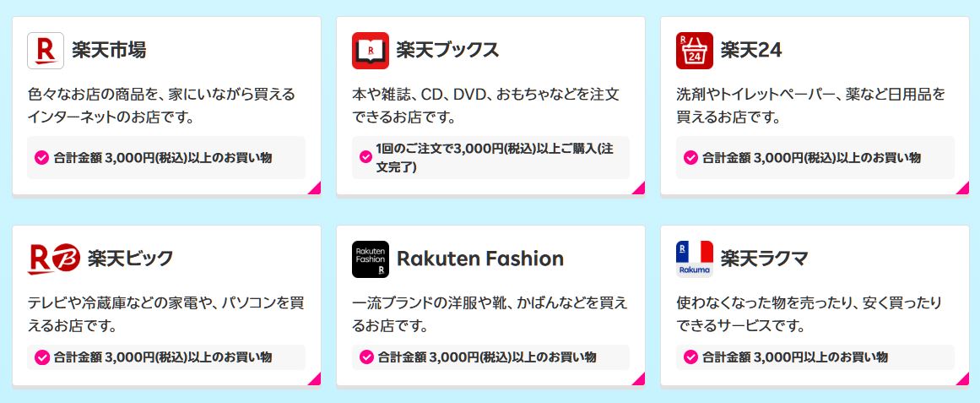This screenshot has width=980, height=403.
Task: Click pink corner triangle on 楽天ラクマ card
Action: pos(964,379)
